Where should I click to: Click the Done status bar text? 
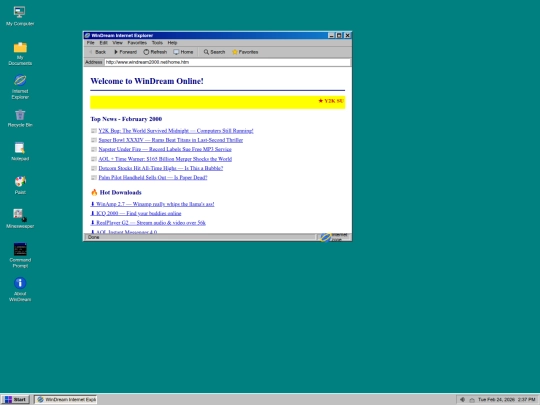(93, 237)
